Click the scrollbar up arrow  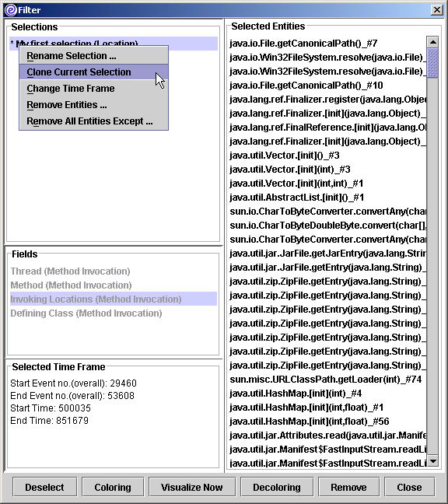(432, 42)
